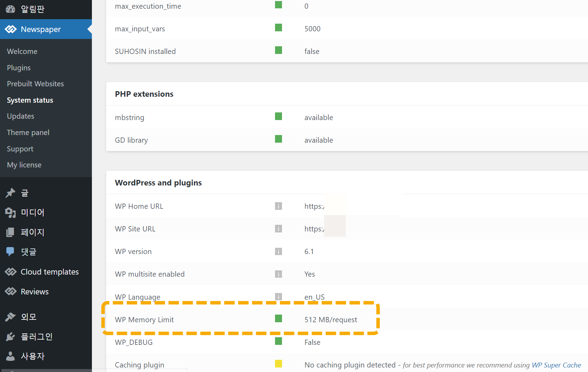Open the 미디어 media library icon
Screen dimensions: 588x372
[10, 213]
